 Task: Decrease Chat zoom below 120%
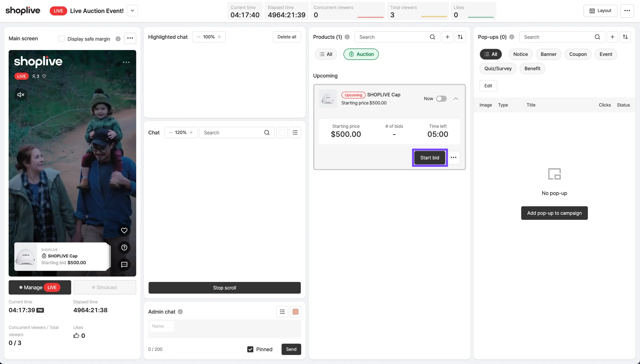click(170, 132)
